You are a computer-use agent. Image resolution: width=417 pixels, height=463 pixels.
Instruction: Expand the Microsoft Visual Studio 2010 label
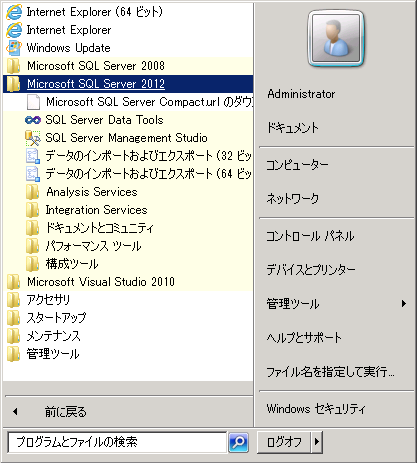tap(101, 282)
